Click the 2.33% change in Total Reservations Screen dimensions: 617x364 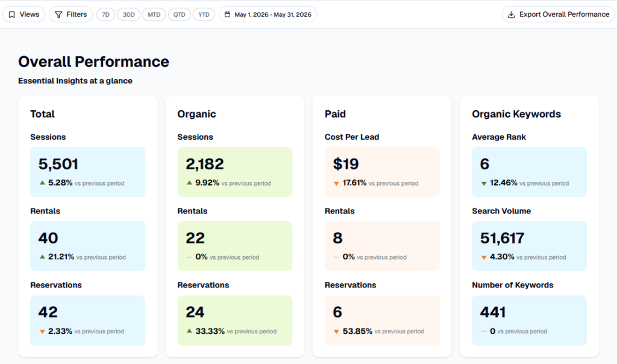60,331
